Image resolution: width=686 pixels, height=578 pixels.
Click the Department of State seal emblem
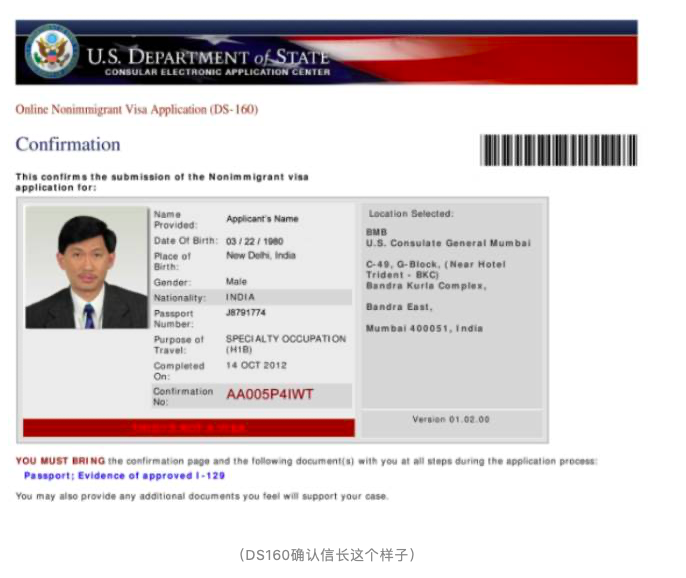(51, 53)
